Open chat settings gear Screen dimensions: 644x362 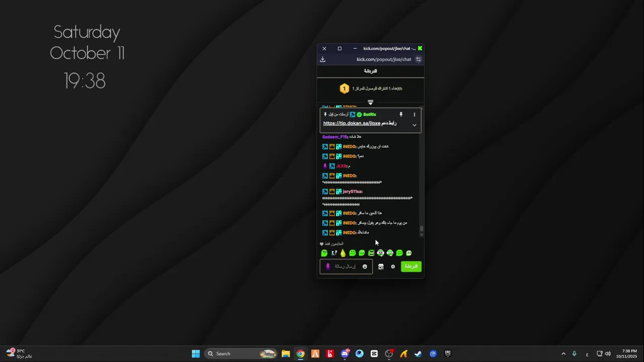click(x=393, y=266)
